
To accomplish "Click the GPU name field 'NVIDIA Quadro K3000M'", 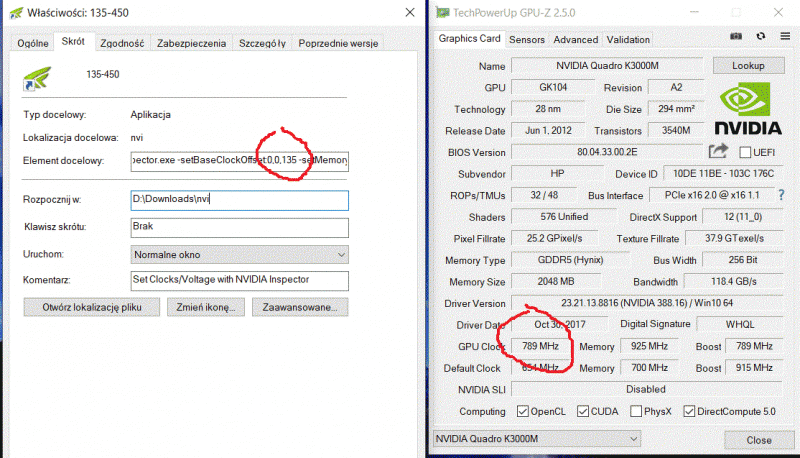I will pos(607,66).
